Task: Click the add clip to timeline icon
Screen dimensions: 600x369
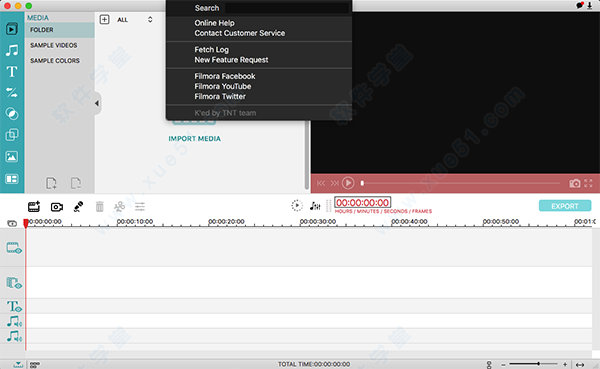Action: tap(34, 207)
